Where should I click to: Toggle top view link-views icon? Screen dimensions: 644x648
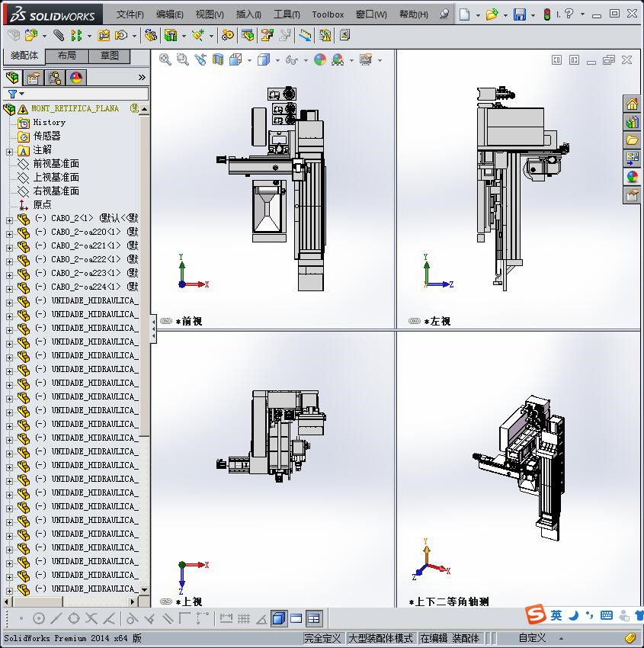(166, 601)
